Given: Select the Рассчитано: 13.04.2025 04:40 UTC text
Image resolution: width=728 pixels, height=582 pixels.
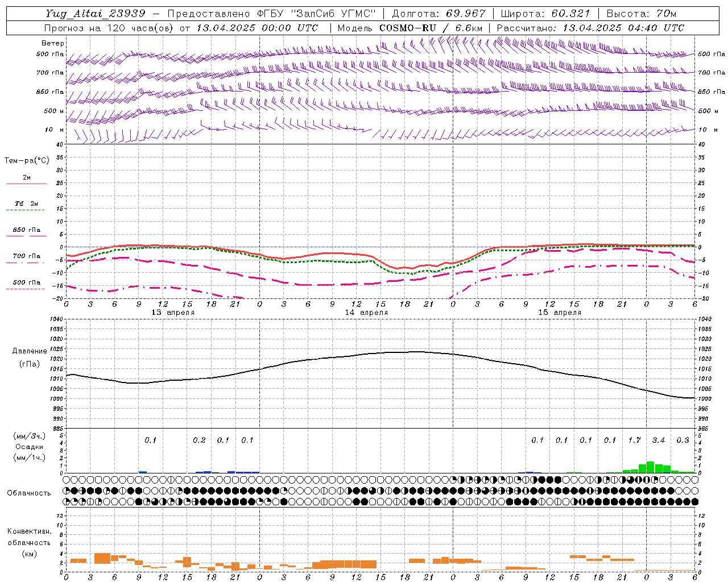Looking at the screenshot, I should 590,28.
